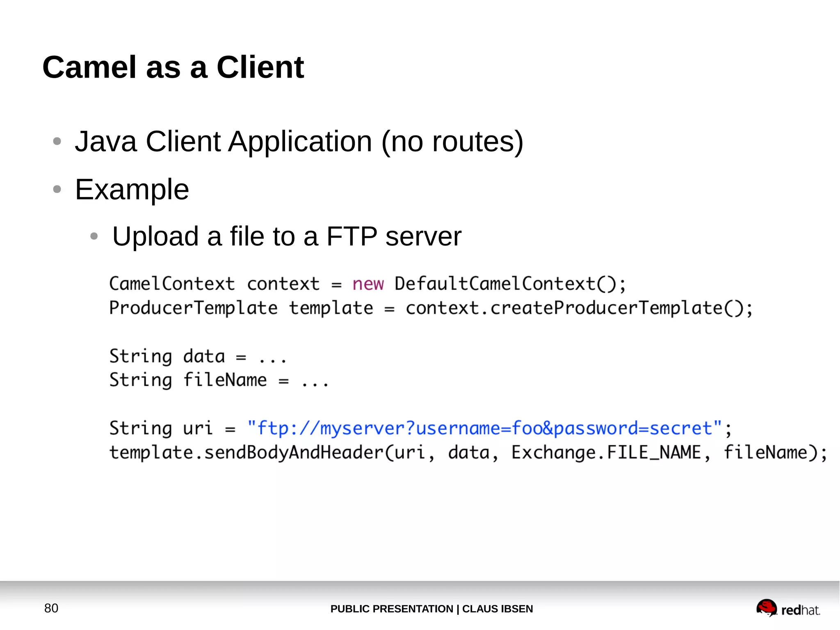The image size is (840, 630).
Task: Click the Red Hat logo icon
Action: 766,607
